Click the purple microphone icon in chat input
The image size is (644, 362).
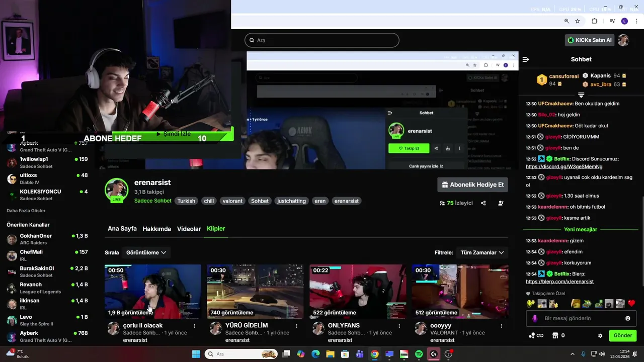click(535, 318)
